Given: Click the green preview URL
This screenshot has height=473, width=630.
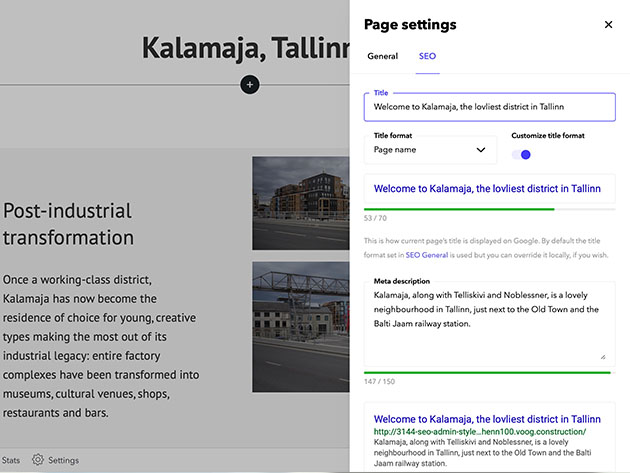Looking at the screenshot, I should point(480,432).
